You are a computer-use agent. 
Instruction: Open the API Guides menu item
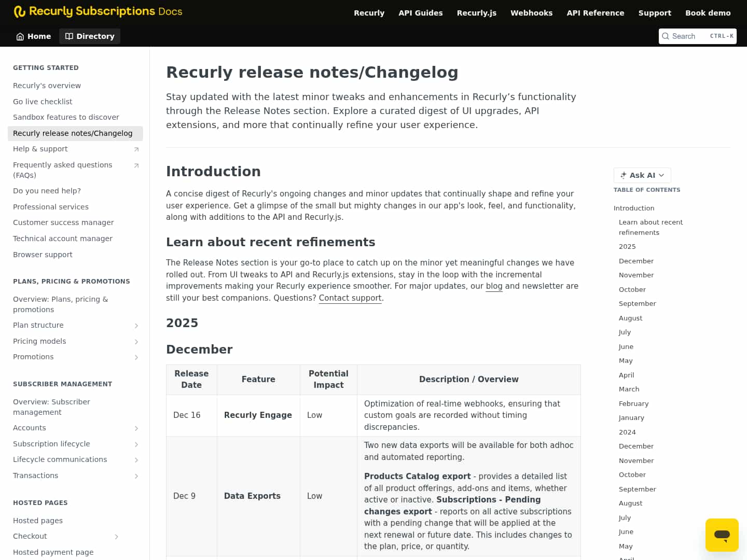pos(420,12)
